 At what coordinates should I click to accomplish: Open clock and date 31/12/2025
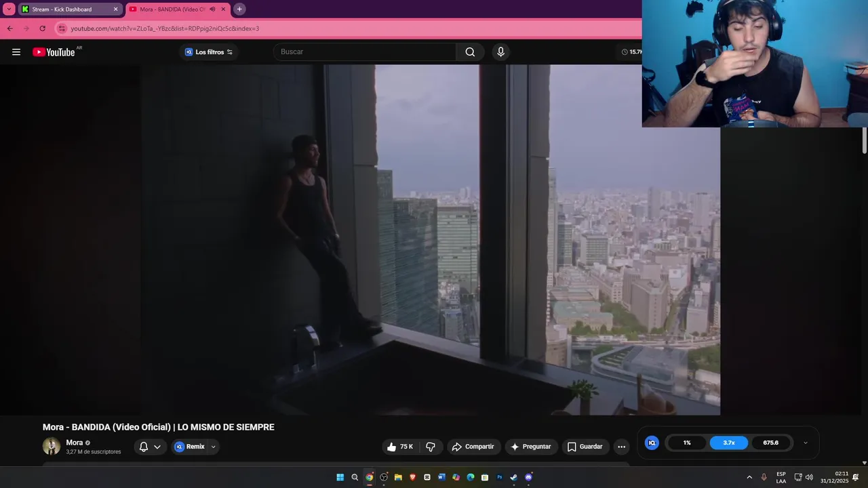835,477
